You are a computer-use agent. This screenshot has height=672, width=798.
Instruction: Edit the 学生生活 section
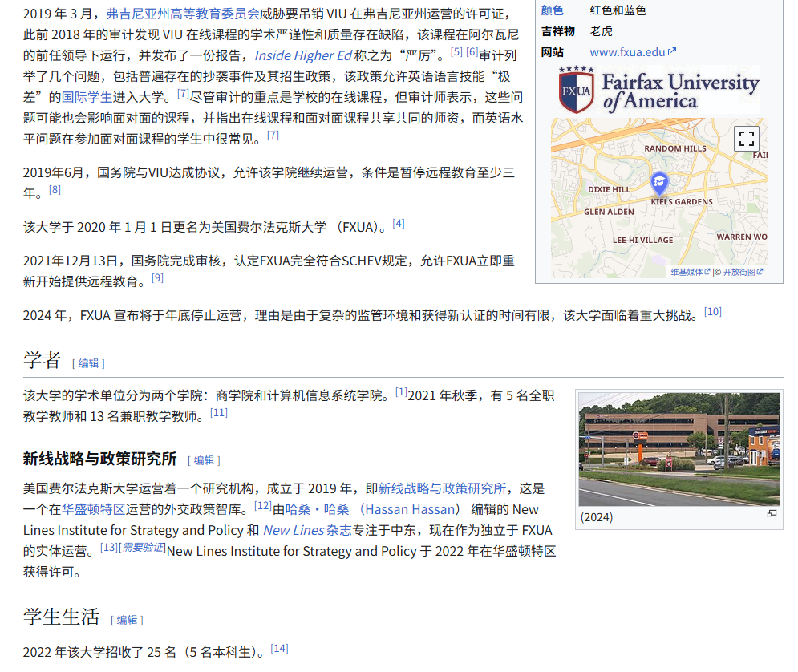click(127, 620)
